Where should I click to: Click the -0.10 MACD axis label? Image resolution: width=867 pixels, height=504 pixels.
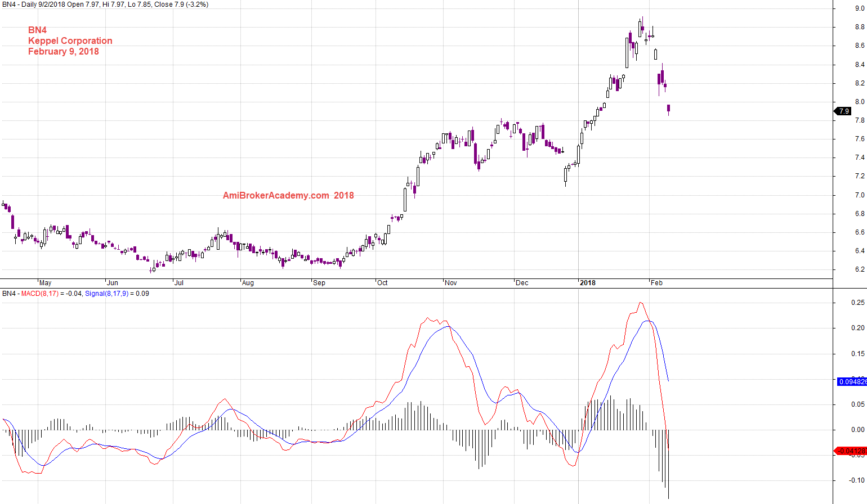point(857,480)
